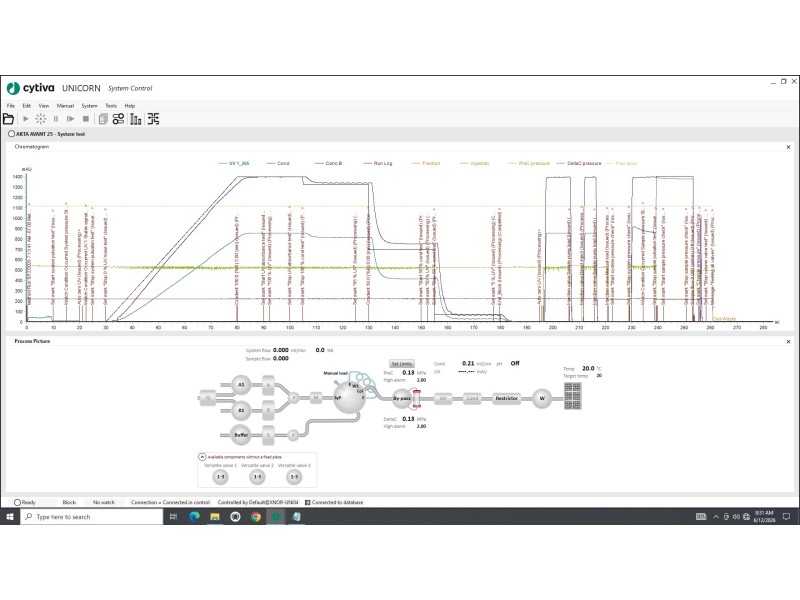Click the fraction collector cassette icon
Screen dimensions: 800x600
tap(572, 396)
